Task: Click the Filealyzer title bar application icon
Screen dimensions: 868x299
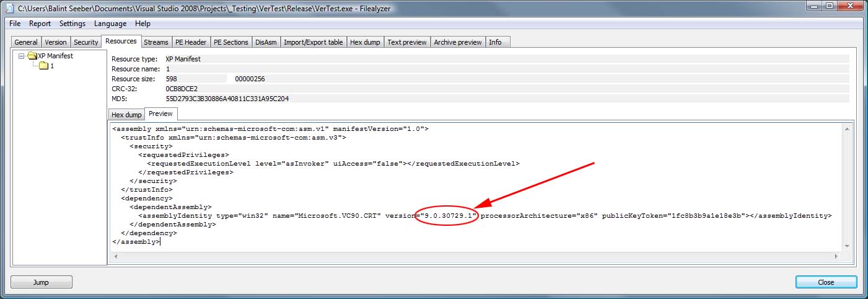Action: [10, 8]
